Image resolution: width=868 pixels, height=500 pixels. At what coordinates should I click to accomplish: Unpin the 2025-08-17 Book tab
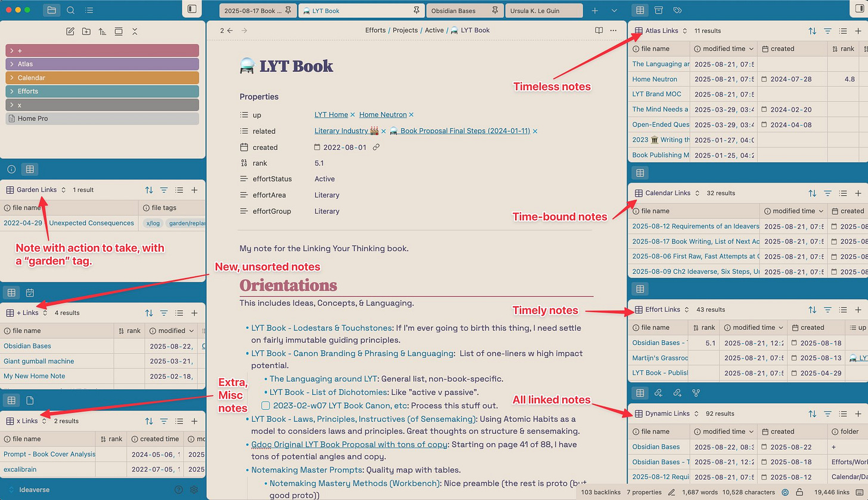[x=289, y=11]
